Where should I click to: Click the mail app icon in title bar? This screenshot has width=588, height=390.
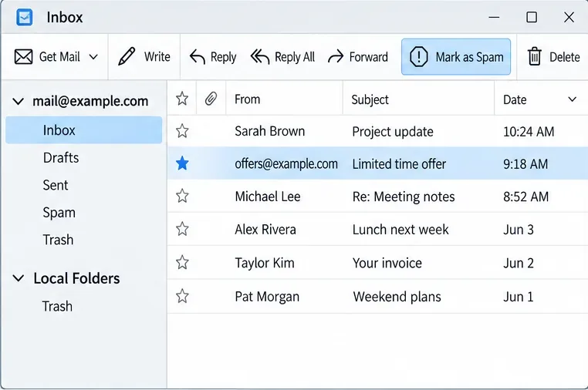point(25,17)
